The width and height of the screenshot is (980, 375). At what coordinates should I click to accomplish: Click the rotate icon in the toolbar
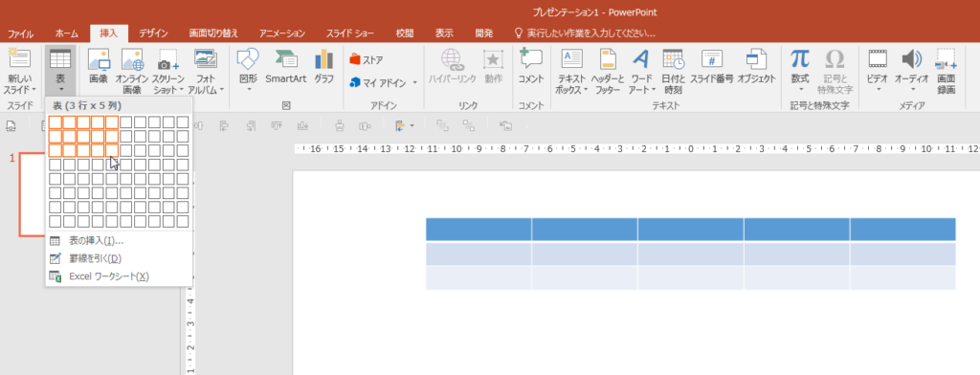506,126
